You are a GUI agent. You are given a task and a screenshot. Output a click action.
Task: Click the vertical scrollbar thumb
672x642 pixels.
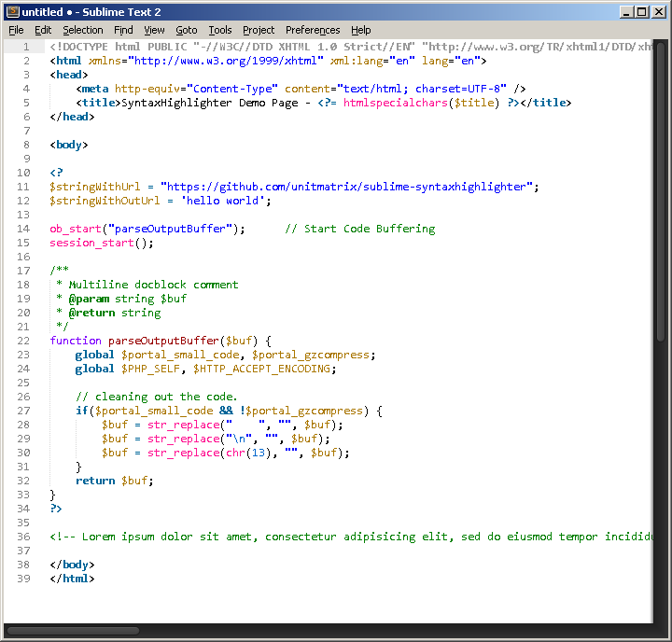point(661,190)
